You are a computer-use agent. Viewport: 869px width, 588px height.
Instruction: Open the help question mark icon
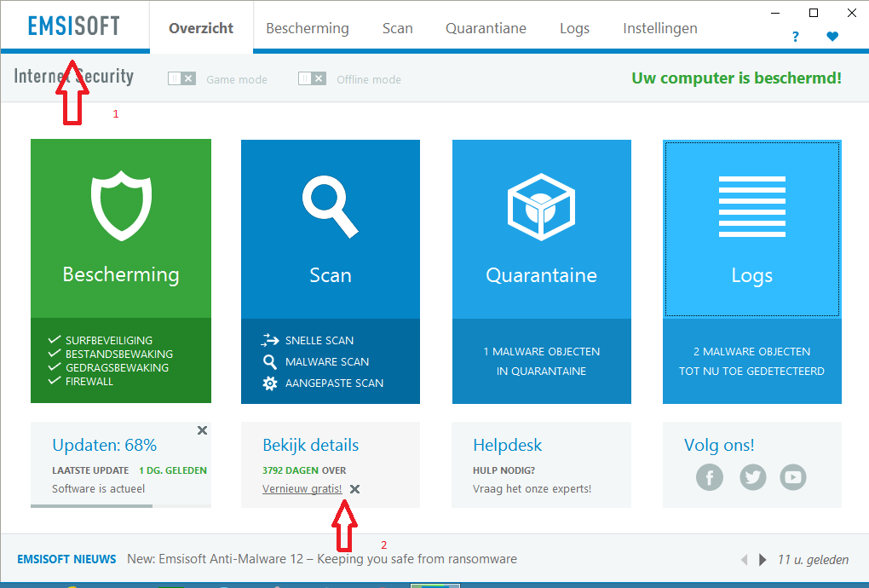795,37
